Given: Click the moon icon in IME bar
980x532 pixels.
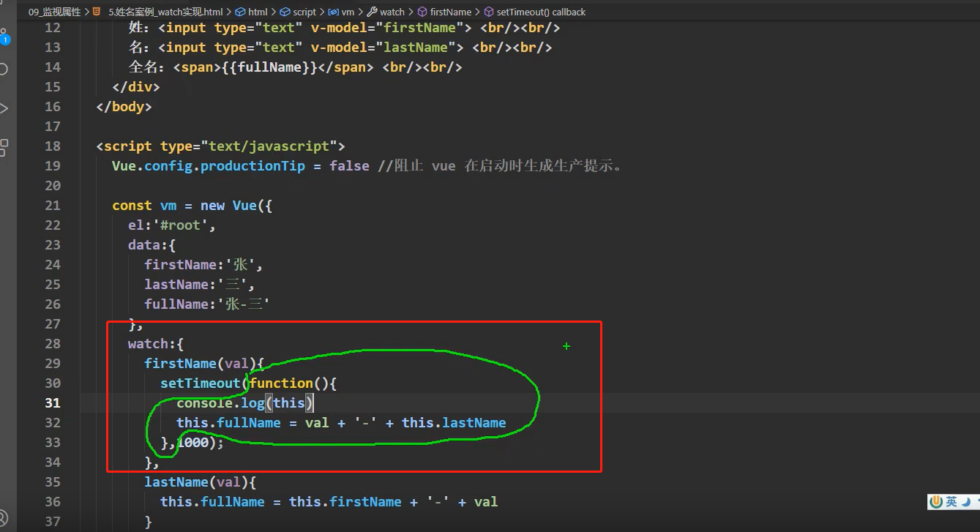Looking at the screenshot, I should 966,502.
